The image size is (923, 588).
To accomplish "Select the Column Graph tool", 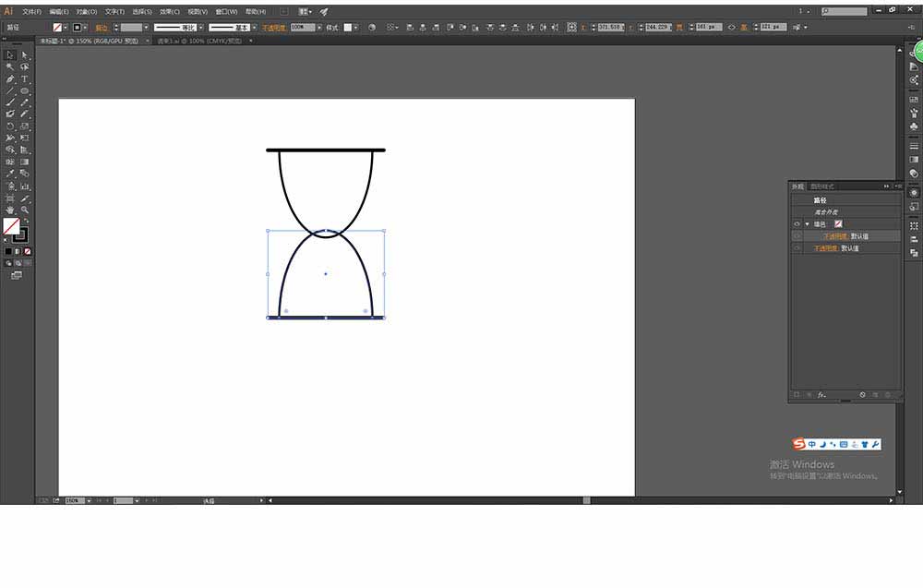I will coord(25,186).
